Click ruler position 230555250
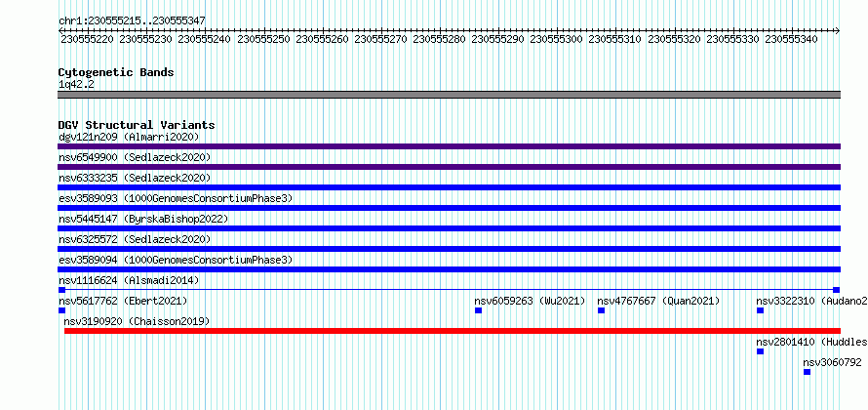 263,39
